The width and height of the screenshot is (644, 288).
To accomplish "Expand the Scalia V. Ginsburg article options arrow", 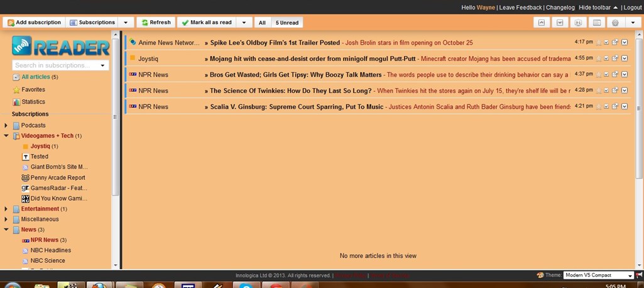I will (x=625, y=106).
